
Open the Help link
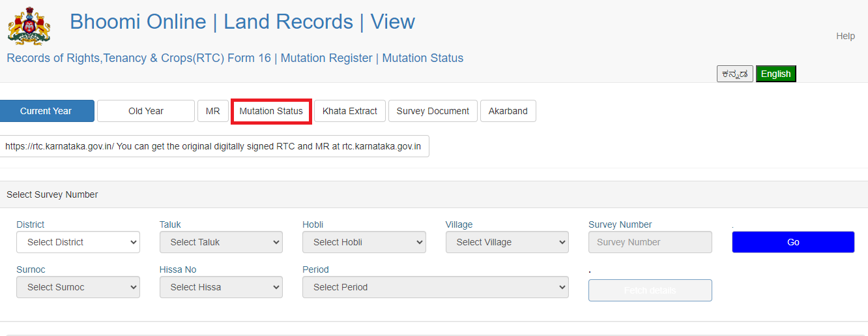coord(845,36)
